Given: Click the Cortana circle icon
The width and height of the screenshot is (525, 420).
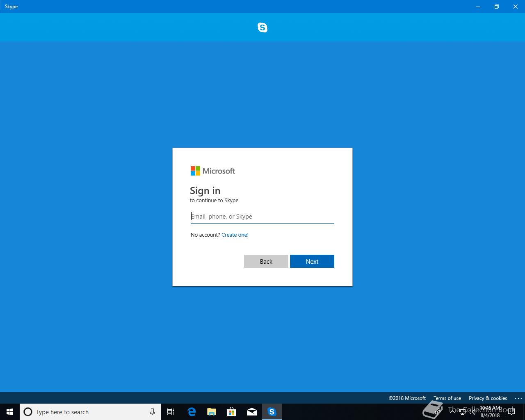Looking at the screenshot, I should [x=28, y=412].
